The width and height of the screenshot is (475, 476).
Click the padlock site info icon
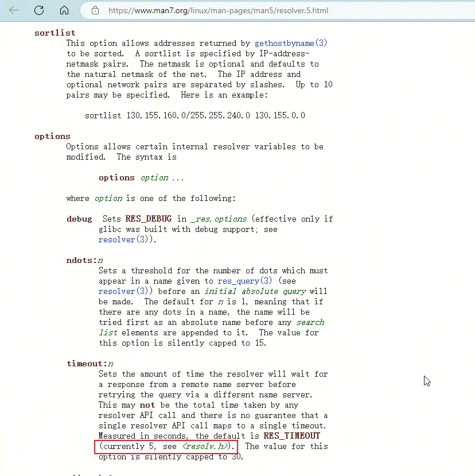coord(95,10)
